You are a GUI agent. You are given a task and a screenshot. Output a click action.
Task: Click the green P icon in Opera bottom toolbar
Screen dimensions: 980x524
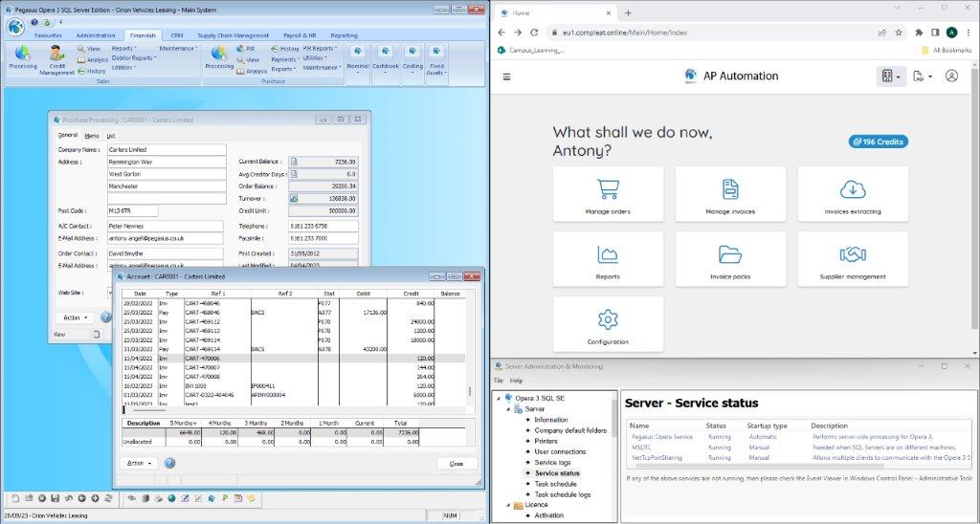(224, 498)
